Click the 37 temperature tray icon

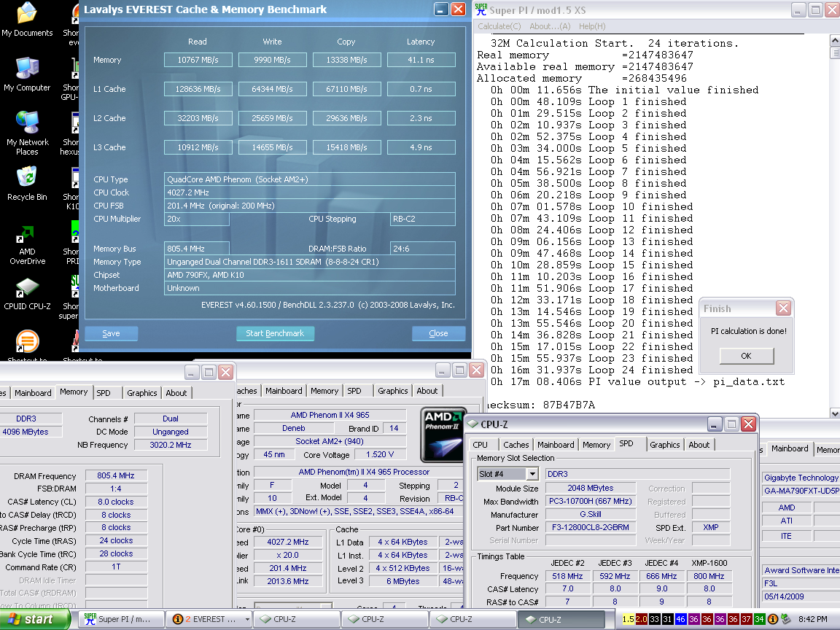(746, 619)
